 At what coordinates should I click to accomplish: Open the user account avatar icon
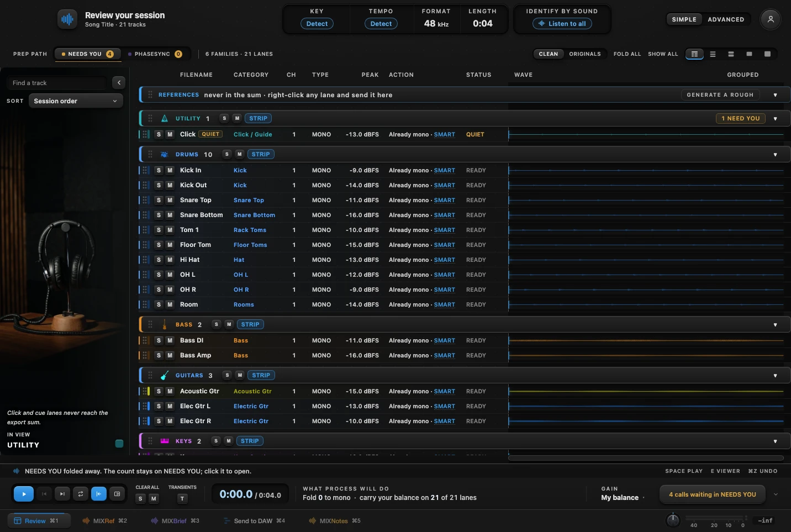pyautogui.click(x=771, y=19)
